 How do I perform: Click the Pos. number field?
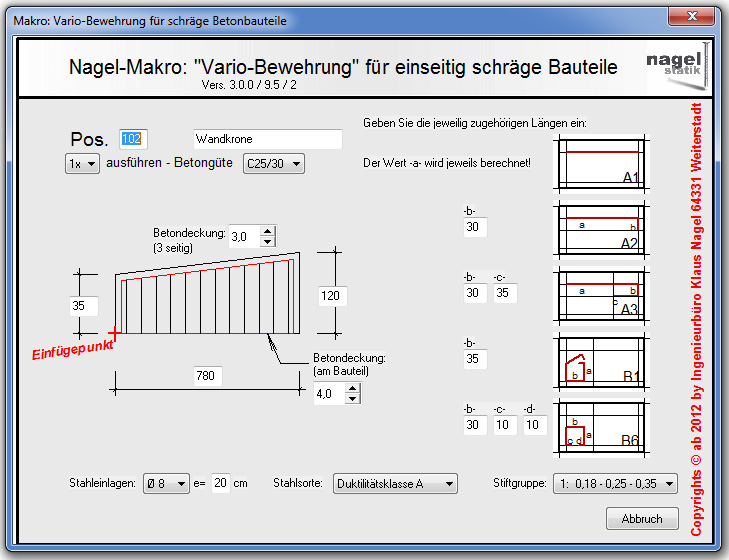(x=133, y=139)
